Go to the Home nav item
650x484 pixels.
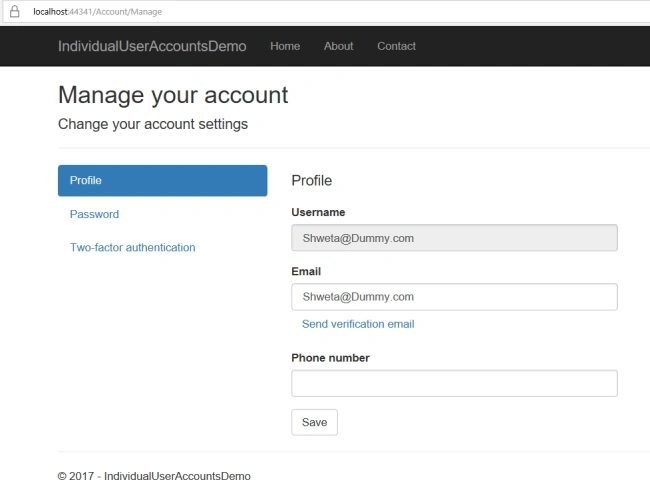pyautogui.click(x=285, y=46)
